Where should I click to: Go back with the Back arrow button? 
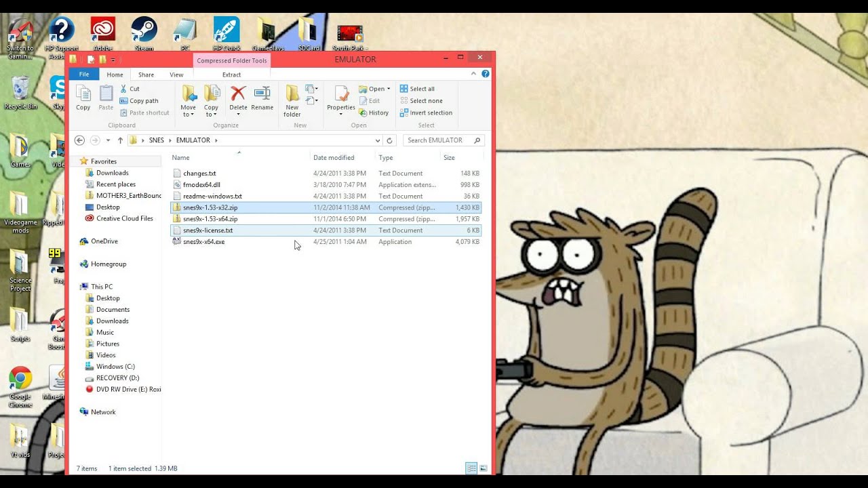click(79, 140)
